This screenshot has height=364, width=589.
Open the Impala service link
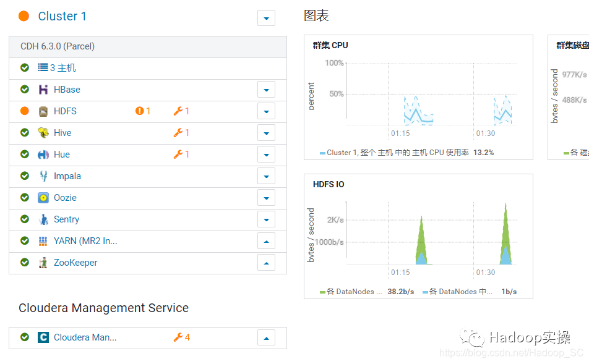point(67,176)
